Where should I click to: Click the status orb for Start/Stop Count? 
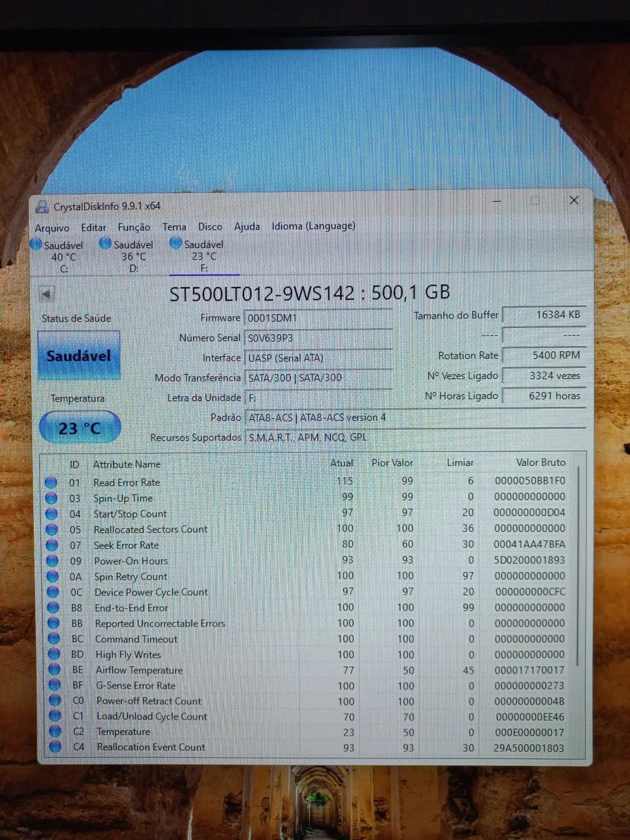click(51, 514)
